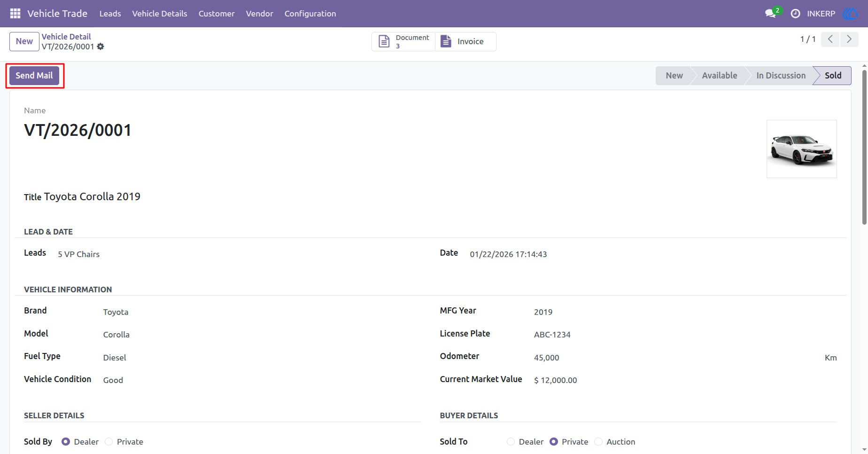Click the License Plate value ABC-1234
The width and height of the screenshot is (868, 454).
click(x=552, y=335)
